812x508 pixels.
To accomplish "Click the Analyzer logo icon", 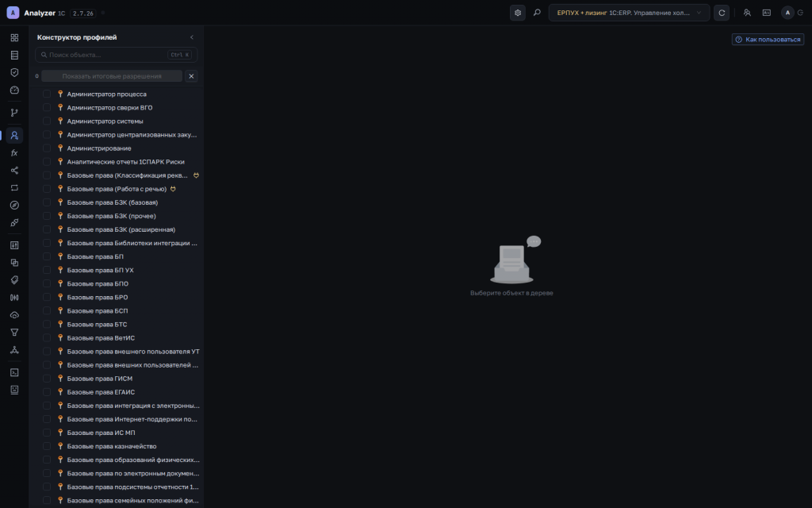I will pyautogui.click(x=13, y=13).
